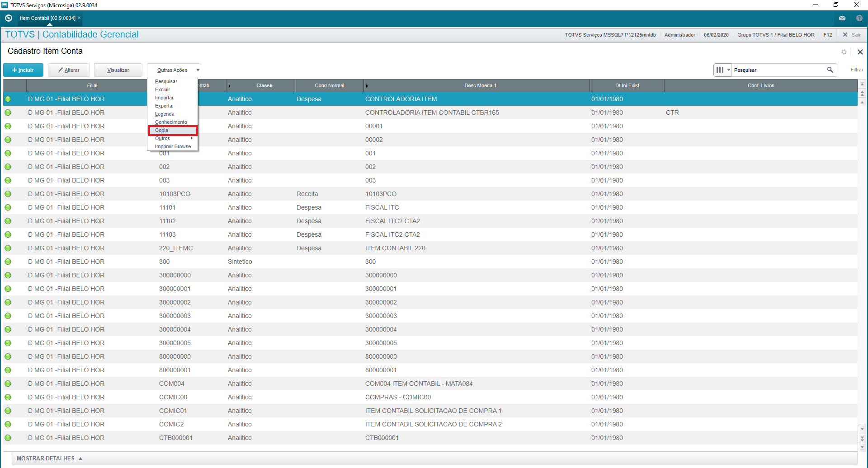
Task: Toggle the Outras Ações dropdown
Action: (x=174, y=70)
